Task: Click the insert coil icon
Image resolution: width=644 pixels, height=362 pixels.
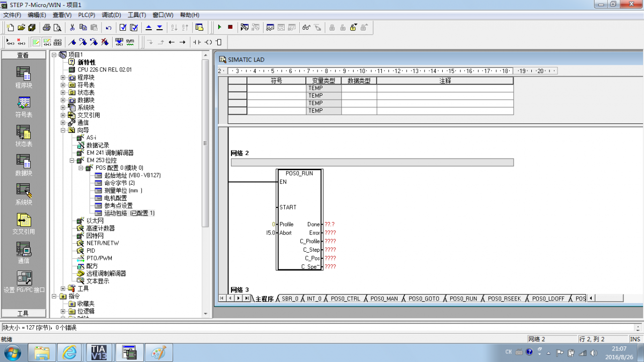Action: [x=208, y=42]
